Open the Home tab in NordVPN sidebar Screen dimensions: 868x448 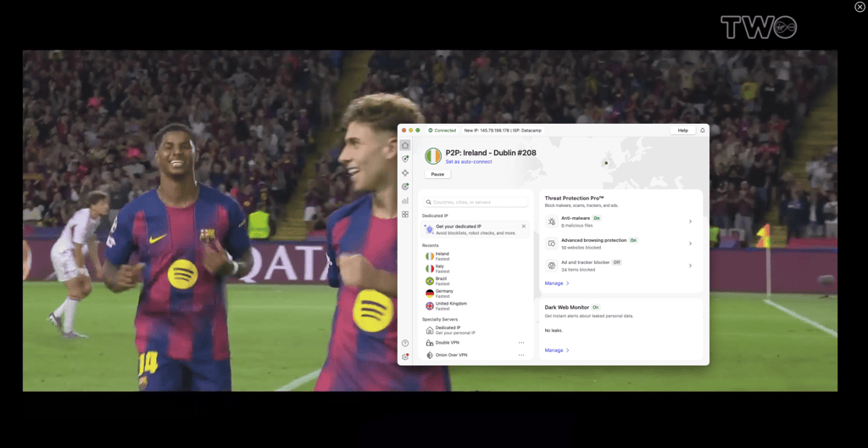[x=405, y=145]
